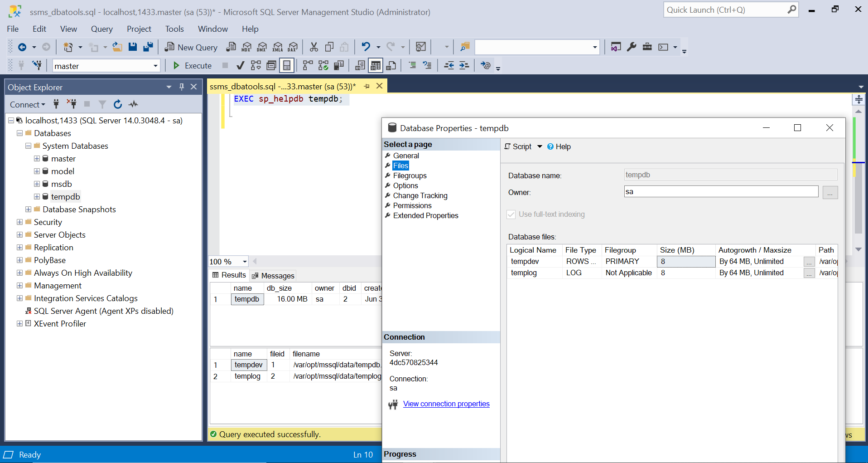Image resolution: width=868 pixels, height=463 pixels.
Task: Toggle Results to Grid mode icon
Action: [x=375, y=65]
